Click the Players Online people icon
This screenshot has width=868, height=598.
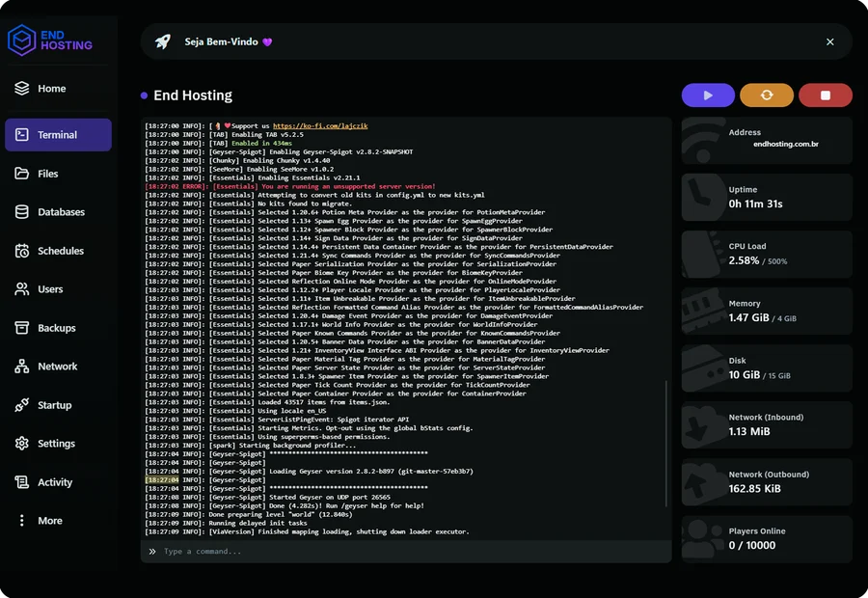tap(702, 540)
